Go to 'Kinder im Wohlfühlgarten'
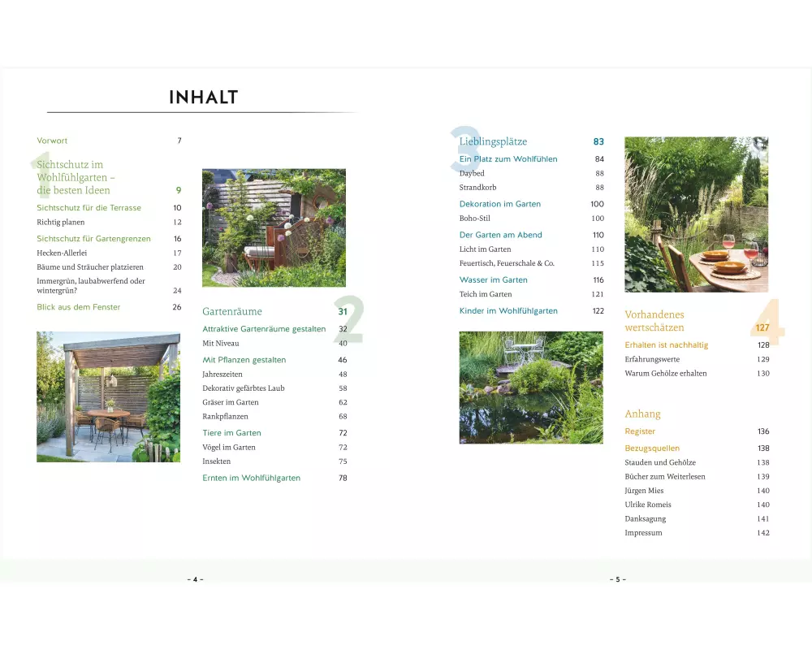The width and height of the screenshot is (812, 650). 508,311
